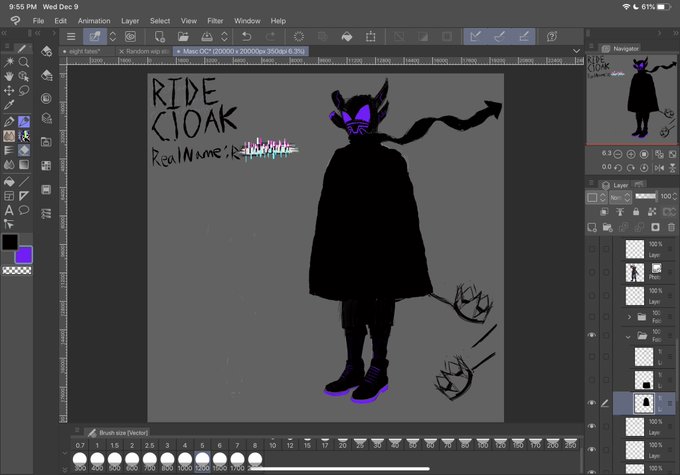Select the Gradient tool
This screenshot has height=475, width=680.
(24, 164)
